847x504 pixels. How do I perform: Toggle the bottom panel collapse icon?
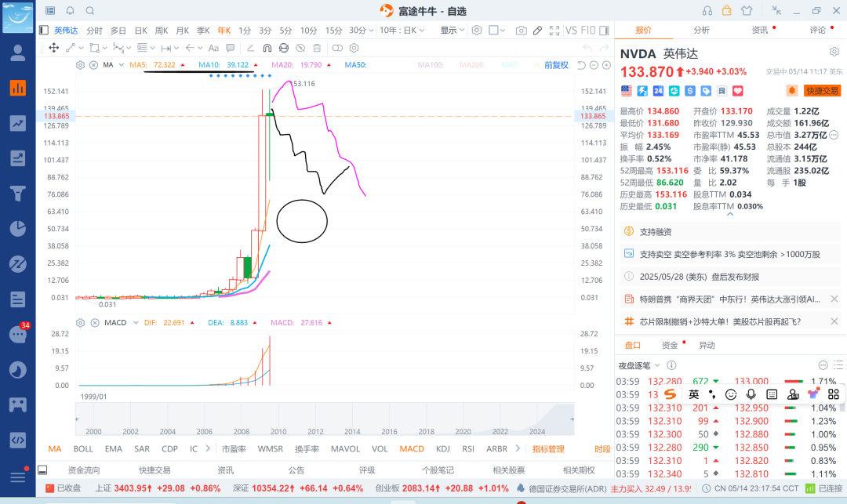coord(42,470)
